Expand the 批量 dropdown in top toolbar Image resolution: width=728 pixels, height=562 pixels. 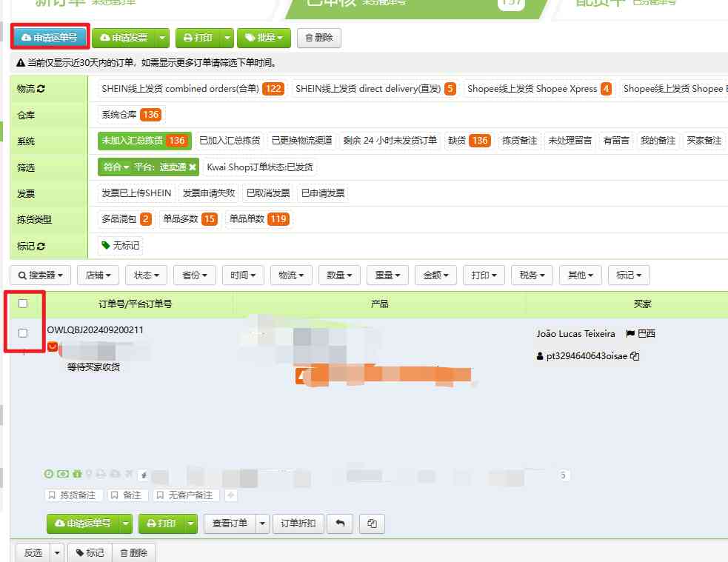click(264, 38)
